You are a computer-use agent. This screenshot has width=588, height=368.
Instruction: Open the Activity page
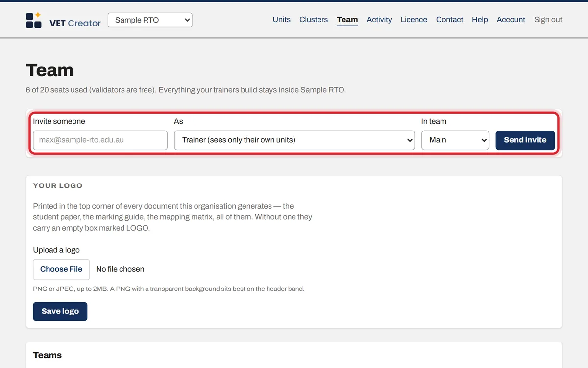pyautogui.click(x=379, y=20)
